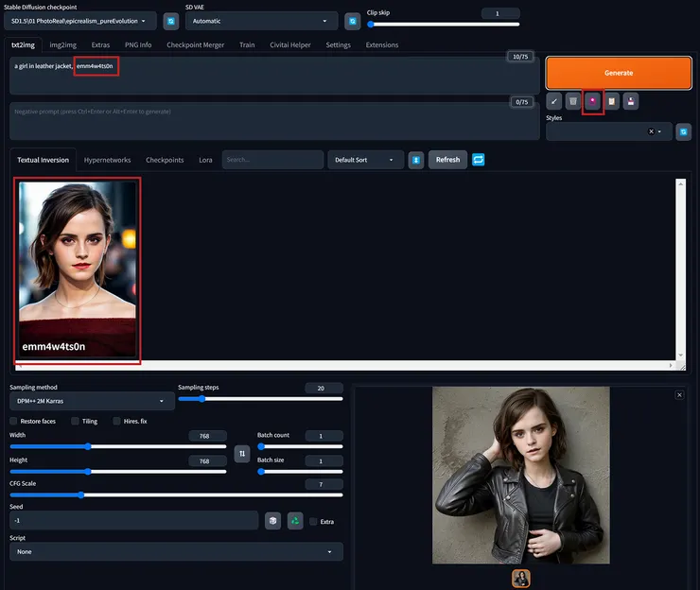Click the save style floppy disk icon

tap(632, 100)
